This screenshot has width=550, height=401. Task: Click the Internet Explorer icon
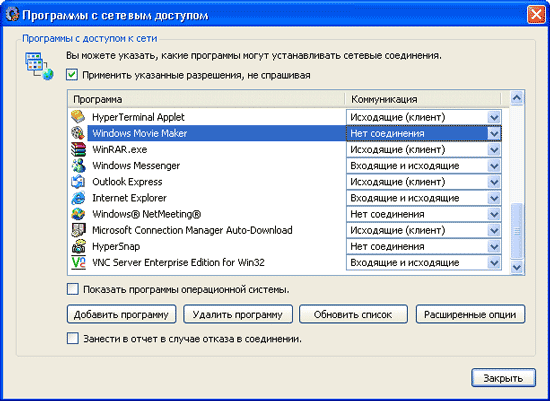(78, 198)
